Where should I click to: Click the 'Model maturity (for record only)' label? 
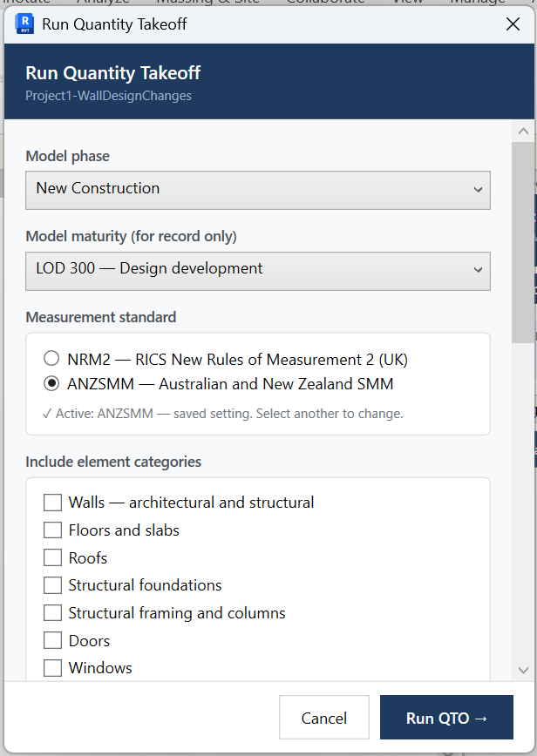(132, 236)
